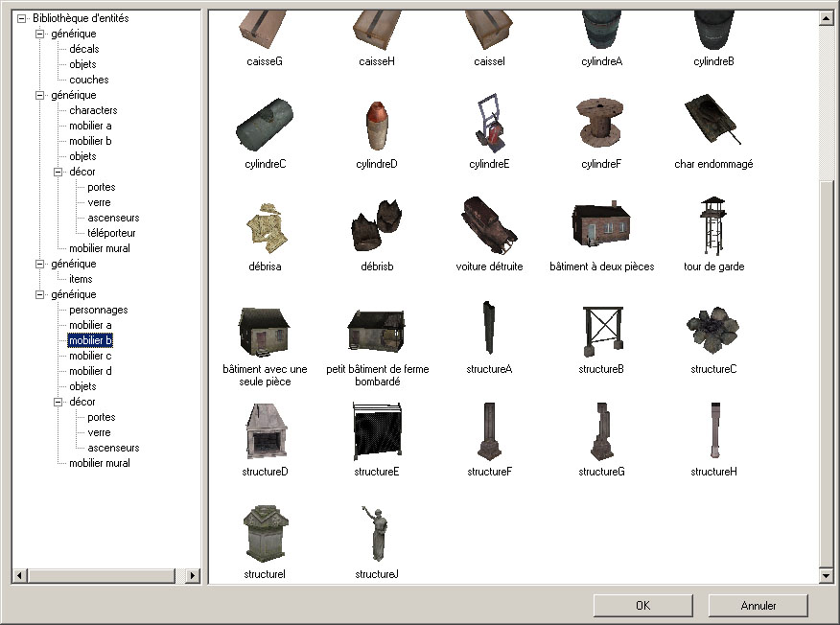Collapse the décor node under personnages group
The image size is (840, 625).
[x=58, y=402]
